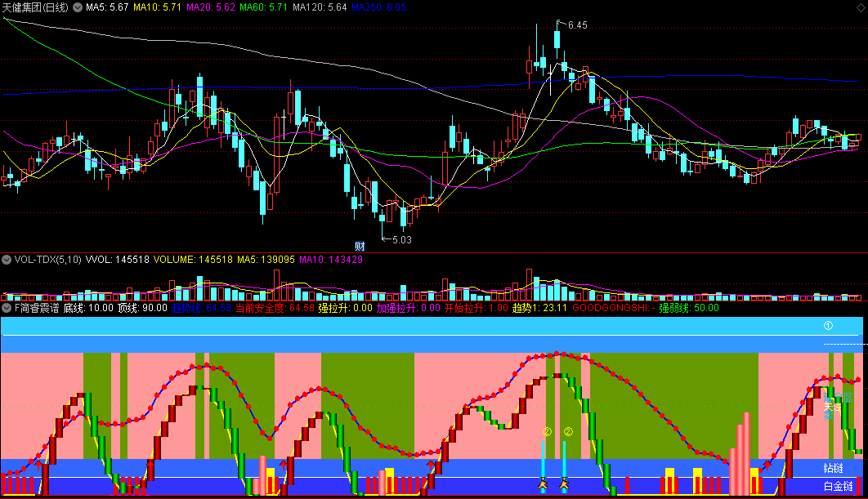This screenshot has height=499, width=868.
Task: Open the dropdown beside 天健集团(日线) title
Action: (x=78, y=7)
